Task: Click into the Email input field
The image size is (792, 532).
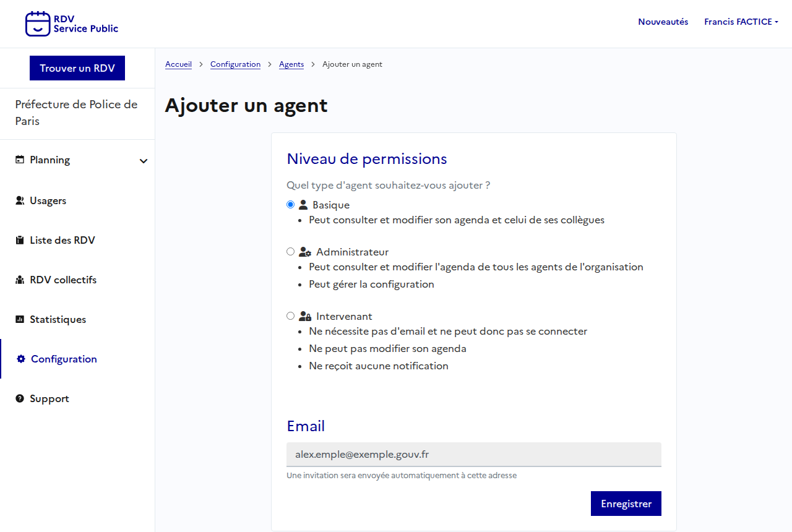Action: point(473,454)
